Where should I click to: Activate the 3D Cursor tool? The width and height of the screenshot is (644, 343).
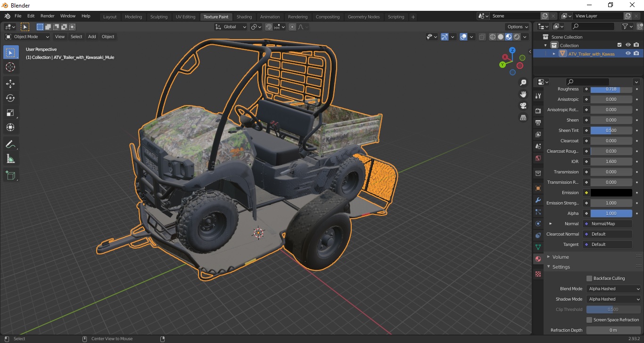click(x=11, y=67)
